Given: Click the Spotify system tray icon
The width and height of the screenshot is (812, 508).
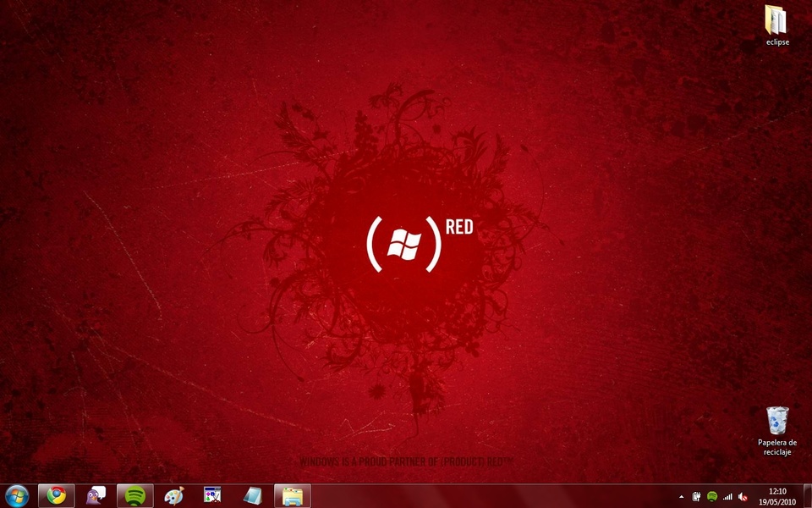Looking at the screenshot, I should click(712, 497).
